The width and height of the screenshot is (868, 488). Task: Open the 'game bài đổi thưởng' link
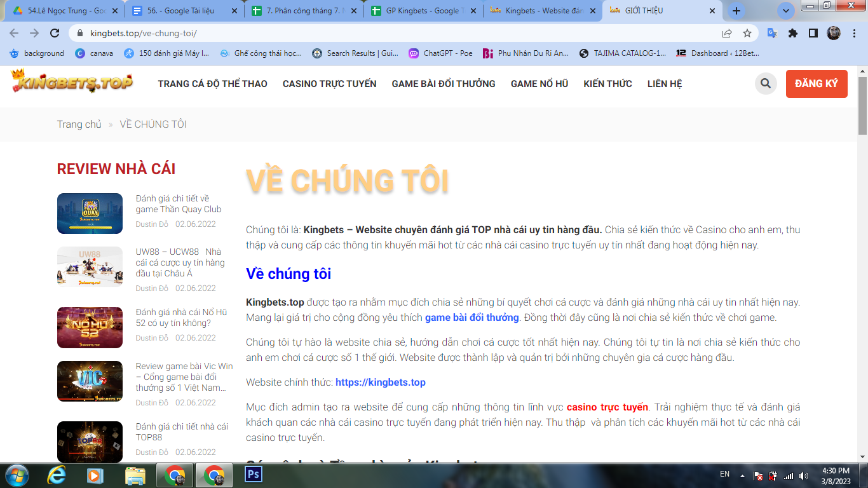click(x=472, y=318)
